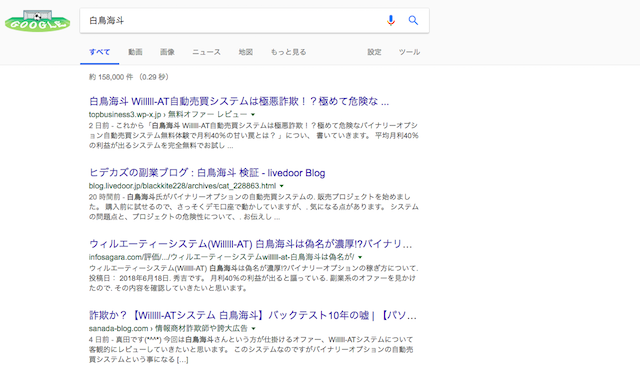The width and height of the screenshot is (640, 371).
Task: Start voice search with the microphone icon
Action: click(x=391, y=20)
